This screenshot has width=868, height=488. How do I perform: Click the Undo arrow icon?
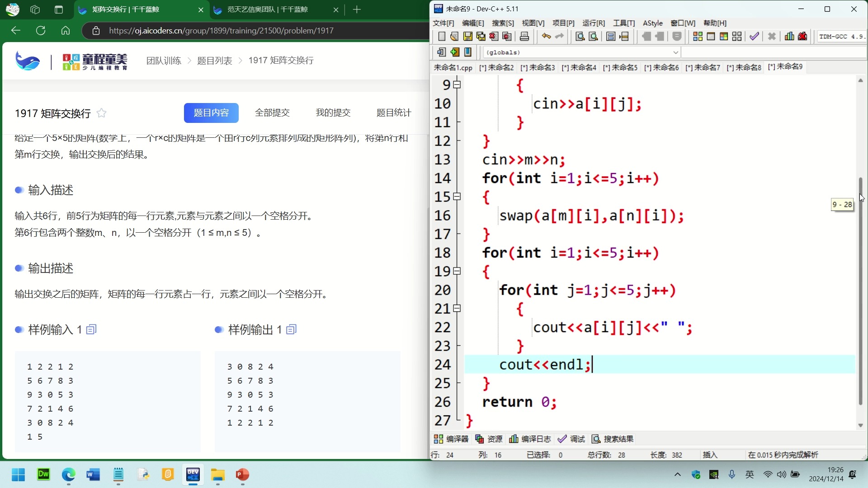click(x=546, y=37)
